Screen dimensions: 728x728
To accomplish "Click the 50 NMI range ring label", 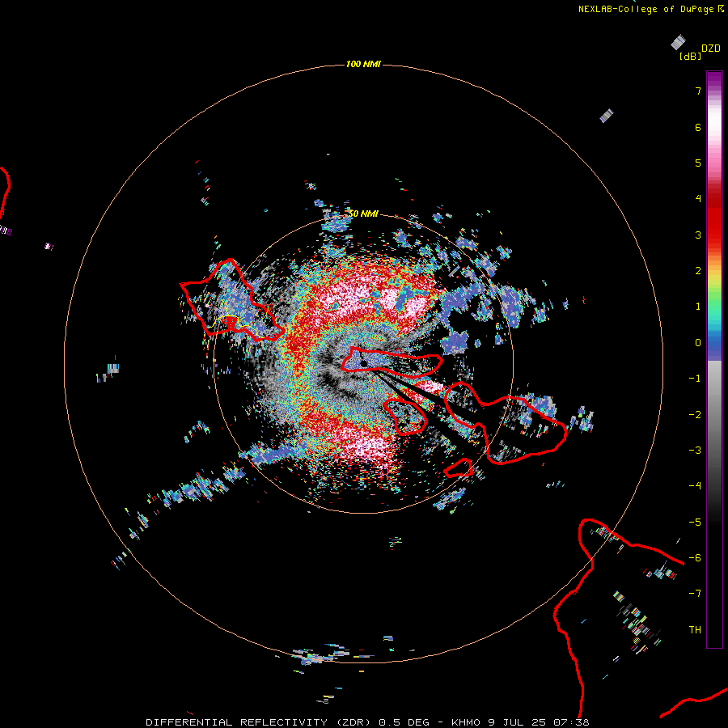I will [363, 214].
